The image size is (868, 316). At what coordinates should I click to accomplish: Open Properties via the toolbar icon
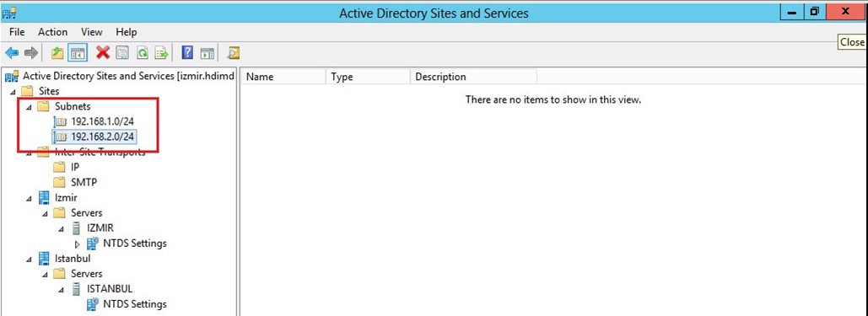click(x=122, y=53)
